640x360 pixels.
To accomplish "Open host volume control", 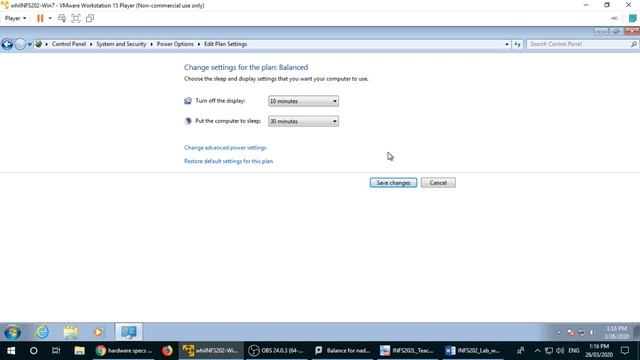I will pyautogui.click(x=560, y=351).
